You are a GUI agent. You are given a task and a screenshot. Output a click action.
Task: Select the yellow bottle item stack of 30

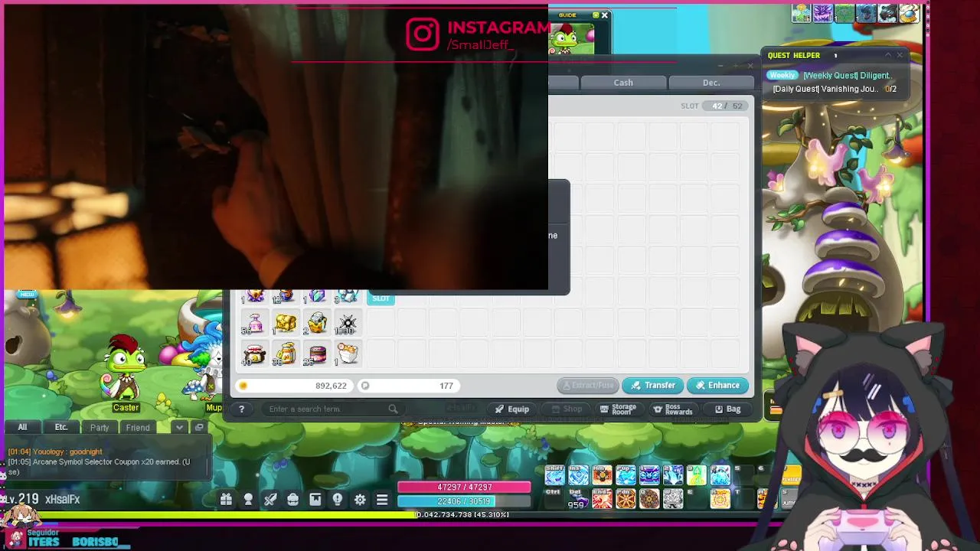click(x=286, y=354)
